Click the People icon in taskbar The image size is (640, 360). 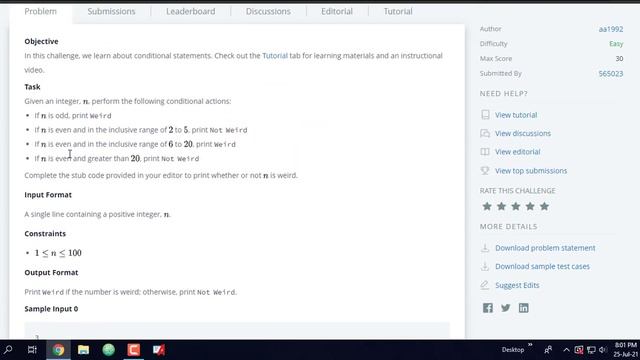[548, 350]
